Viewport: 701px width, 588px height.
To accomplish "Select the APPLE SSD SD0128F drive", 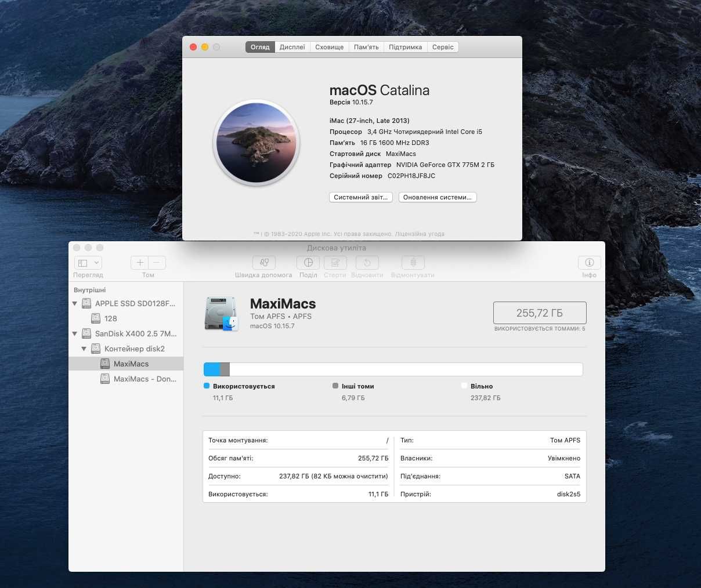I will 126,303.
